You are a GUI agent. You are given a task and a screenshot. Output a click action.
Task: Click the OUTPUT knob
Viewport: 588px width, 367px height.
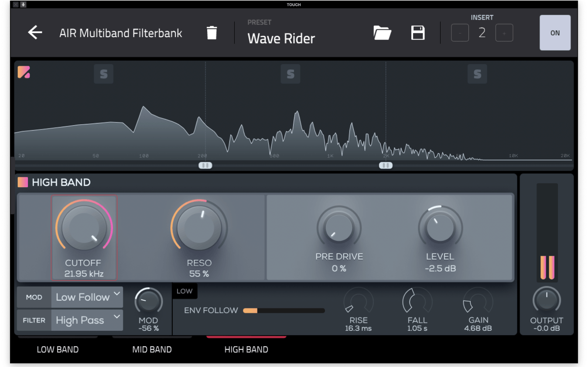[x=547, y=300]
